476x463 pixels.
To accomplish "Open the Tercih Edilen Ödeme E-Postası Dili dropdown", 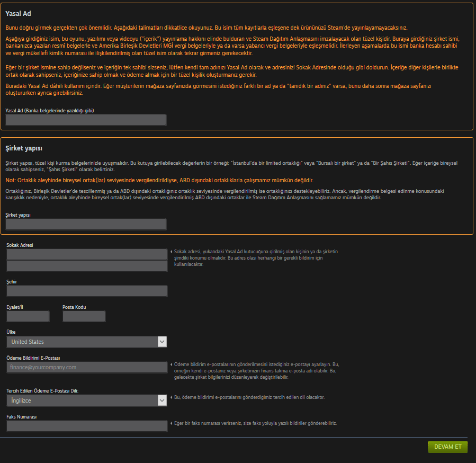I will pos(87,400).
